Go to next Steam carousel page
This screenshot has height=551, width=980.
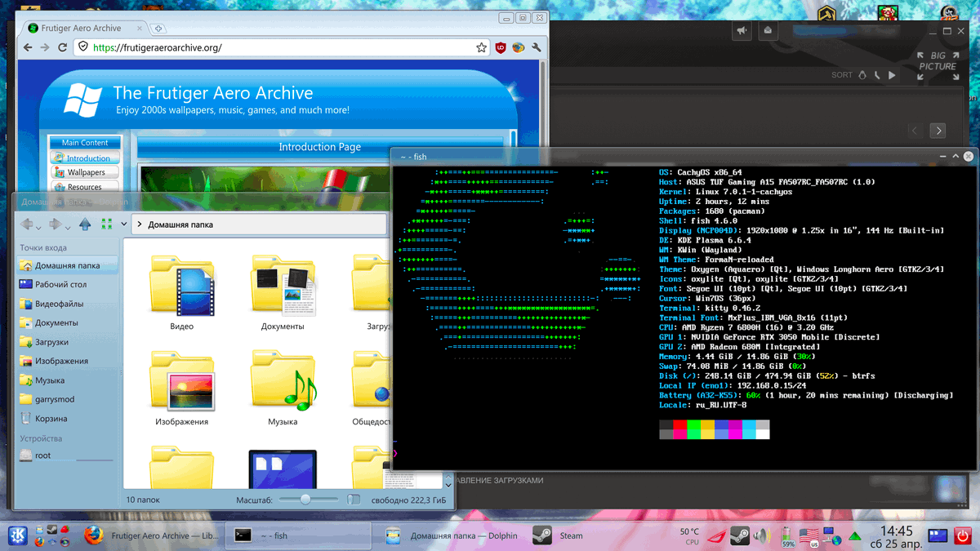938,131
